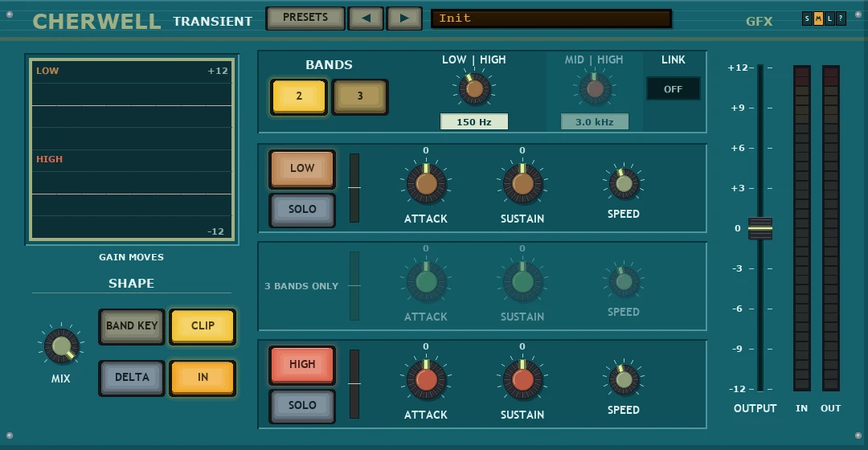
Task: Toggle the DELTA button
Action: pos(132,378)
